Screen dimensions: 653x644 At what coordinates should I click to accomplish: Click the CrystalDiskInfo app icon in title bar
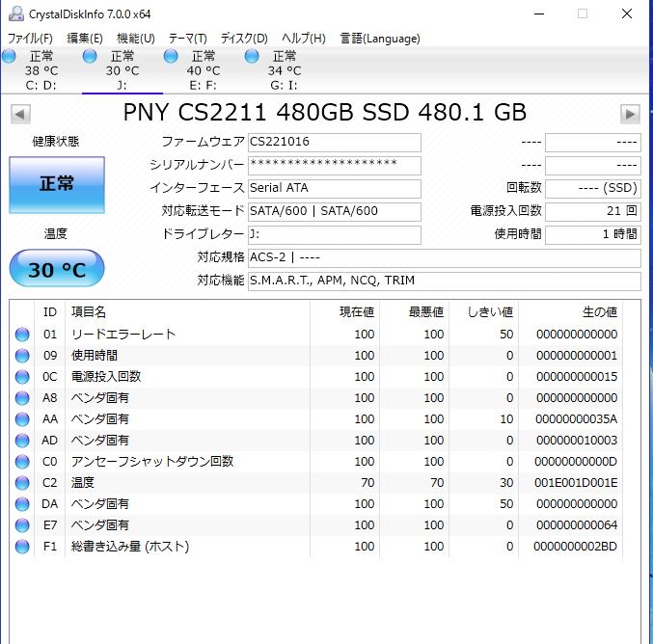(16, 13)
